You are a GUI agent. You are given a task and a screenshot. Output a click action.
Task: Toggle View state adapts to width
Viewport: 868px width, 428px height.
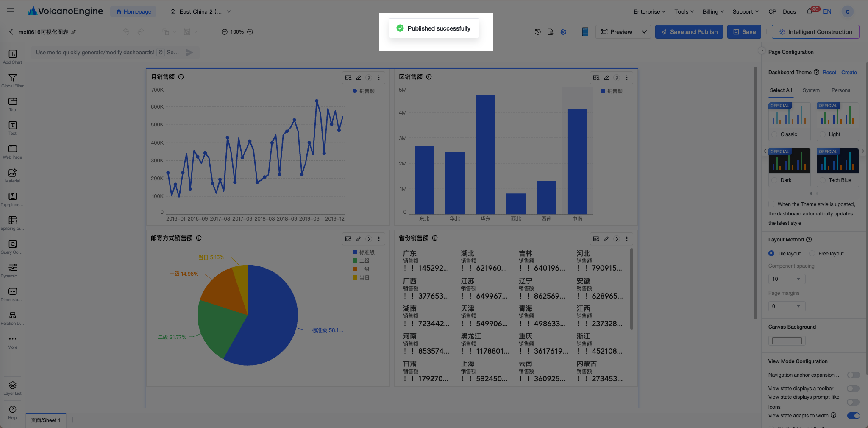click(853, 416)
